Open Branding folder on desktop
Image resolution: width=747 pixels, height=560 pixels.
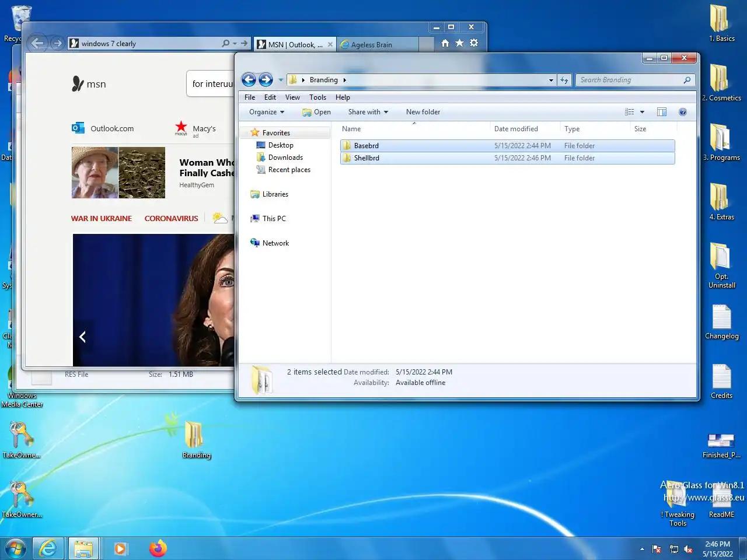[x=196, y=439]
